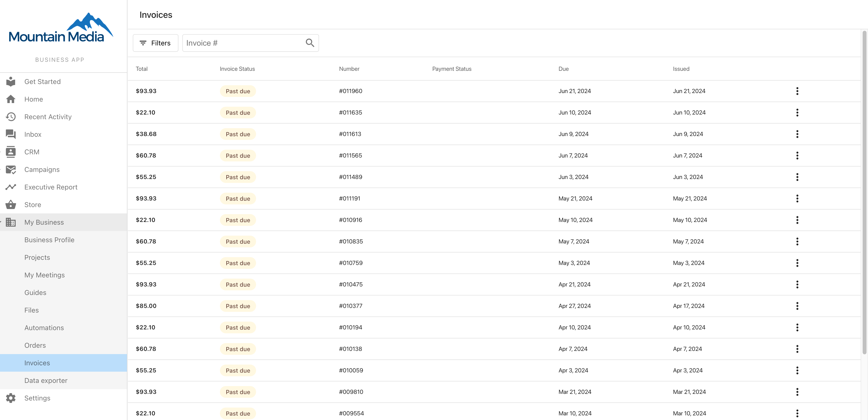Open more options for invoice #010377
The image size is (868, 420).
point(797,306)
